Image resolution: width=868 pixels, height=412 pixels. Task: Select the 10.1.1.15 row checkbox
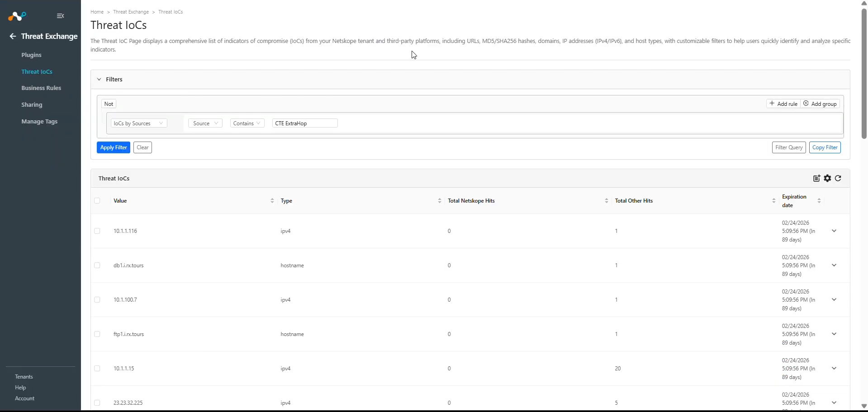(97, 369)
